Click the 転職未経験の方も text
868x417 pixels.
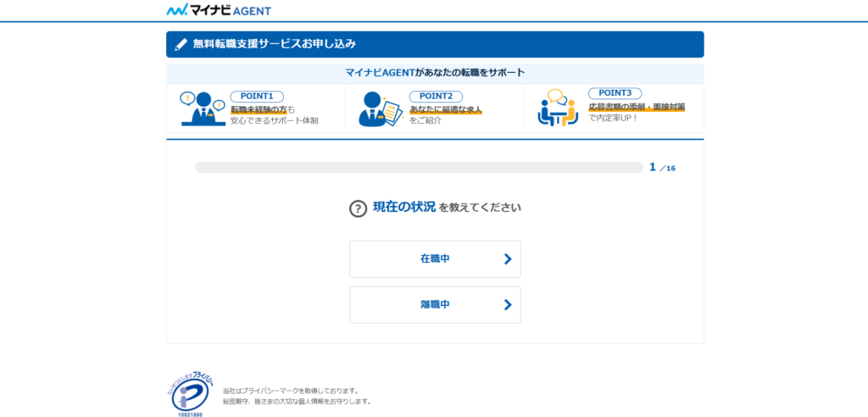[263, 109]
